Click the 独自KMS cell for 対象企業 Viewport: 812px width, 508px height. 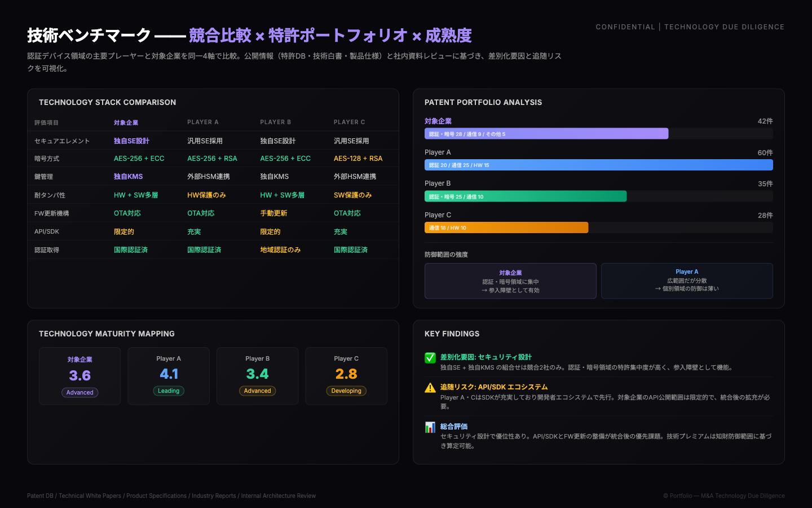[128, 177]
